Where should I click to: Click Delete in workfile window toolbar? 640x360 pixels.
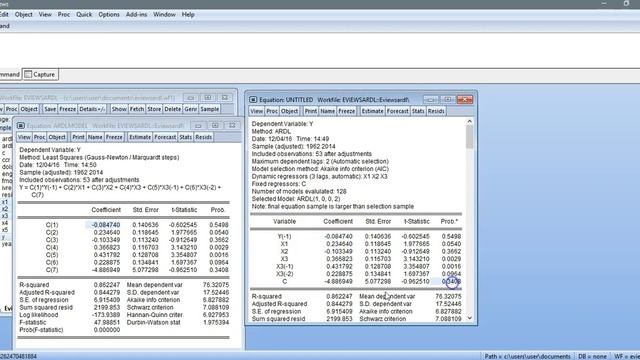click(x=173, y=109)
